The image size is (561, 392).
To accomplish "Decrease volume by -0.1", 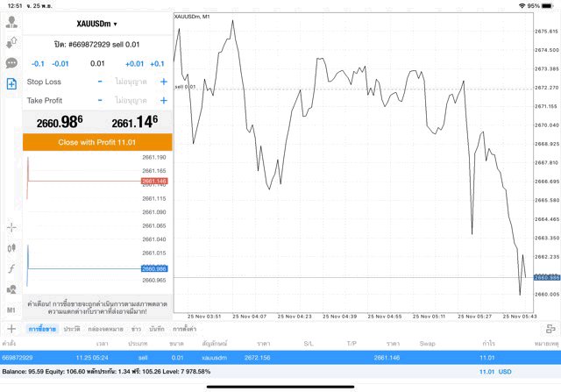I will click(x=38, y=63).
